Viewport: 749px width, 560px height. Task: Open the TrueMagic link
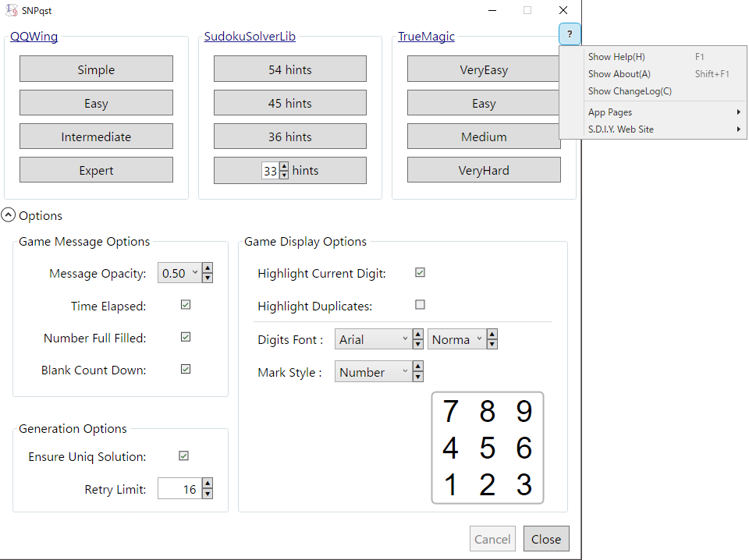pos(426,37)
